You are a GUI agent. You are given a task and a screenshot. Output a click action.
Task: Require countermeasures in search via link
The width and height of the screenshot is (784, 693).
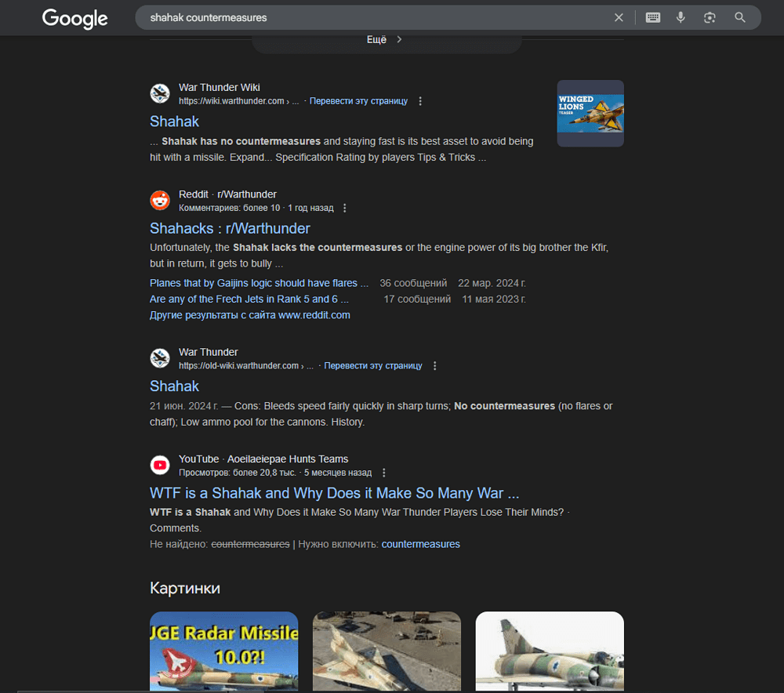tap(420, 544)
